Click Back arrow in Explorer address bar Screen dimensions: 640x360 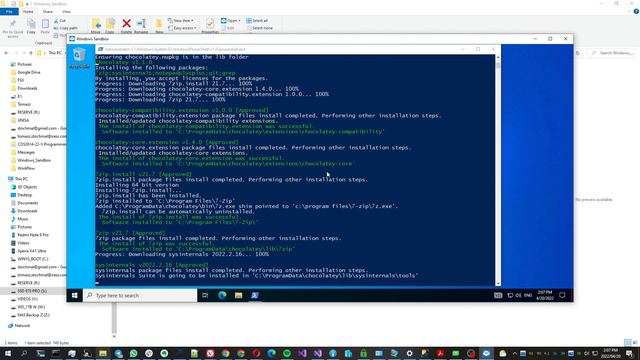point(6,53)
